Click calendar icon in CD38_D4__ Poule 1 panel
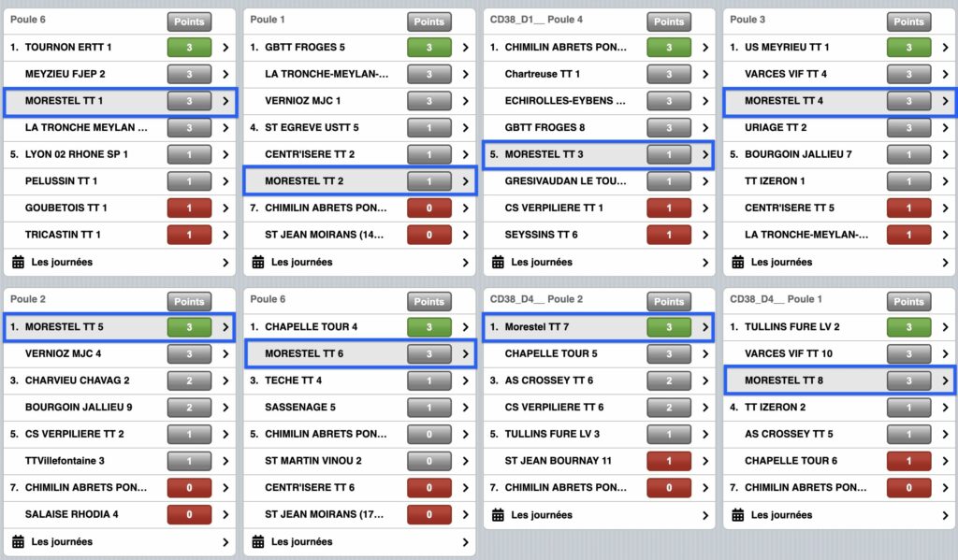 738,514
